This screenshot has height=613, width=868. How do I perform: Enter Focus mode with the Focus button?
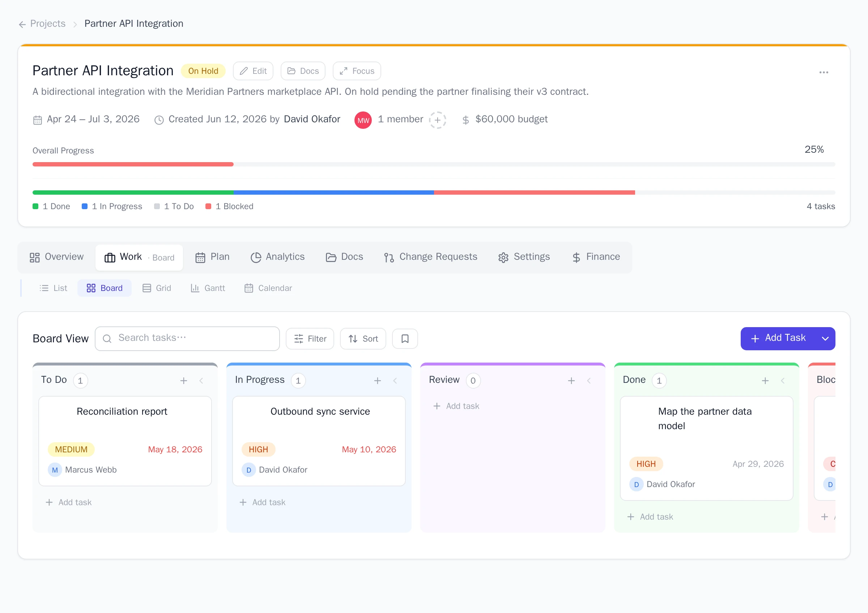pyautogui.click(x=357, y=71)
